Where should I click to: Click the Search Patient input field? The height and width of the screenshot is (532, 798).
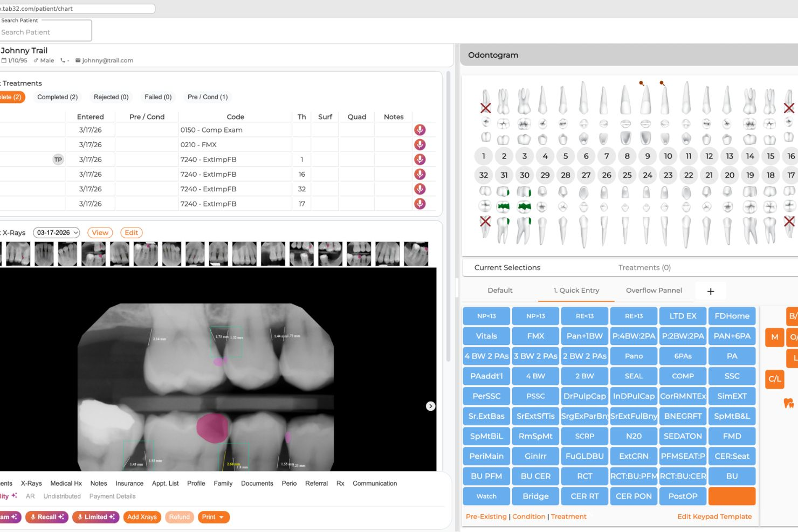[x=45, y=32]
